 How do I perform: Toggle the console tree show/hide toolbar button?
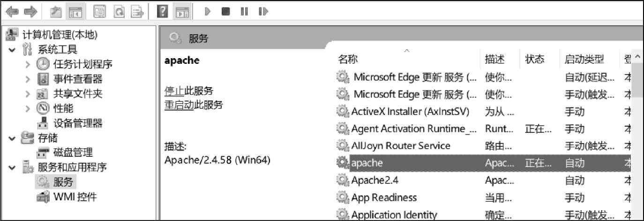click(74, 12)
